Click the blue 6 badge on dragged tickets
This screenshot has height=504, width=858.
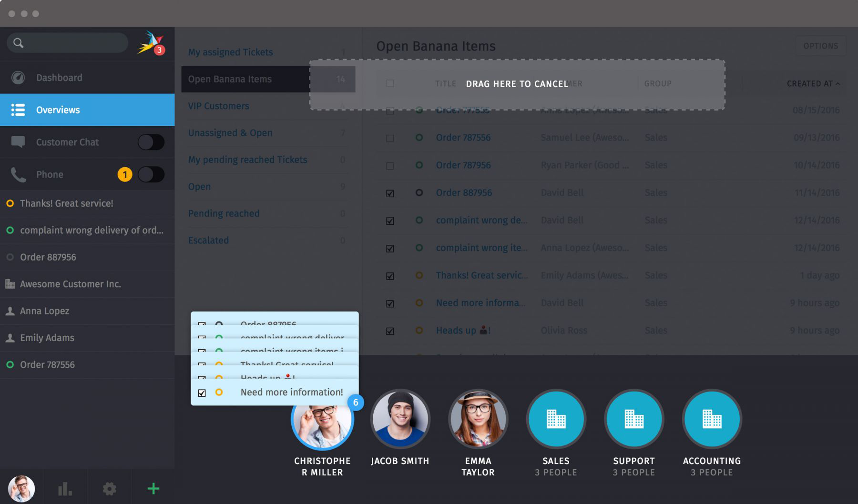[356, 403]
